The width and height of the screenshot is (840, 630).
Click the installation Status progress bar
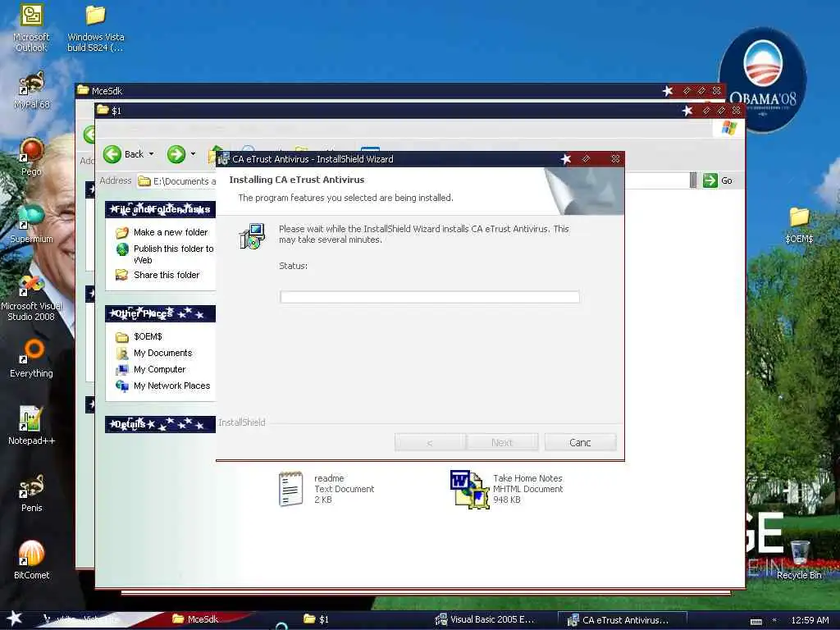pos(430,297)
